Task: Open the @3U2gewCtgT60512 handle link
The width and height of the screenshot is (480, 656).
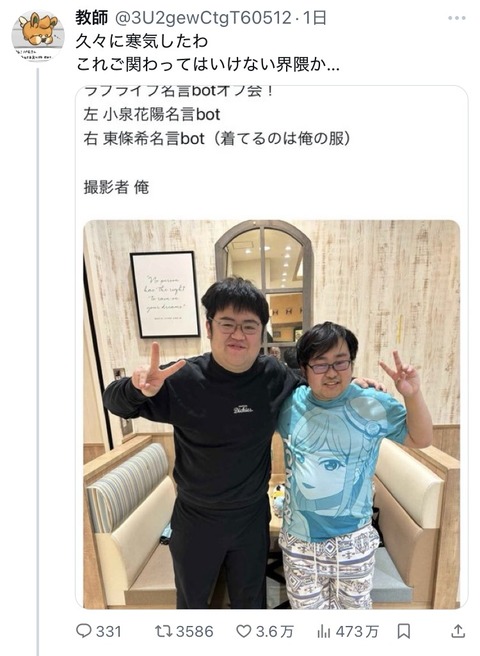Action: 203,18
